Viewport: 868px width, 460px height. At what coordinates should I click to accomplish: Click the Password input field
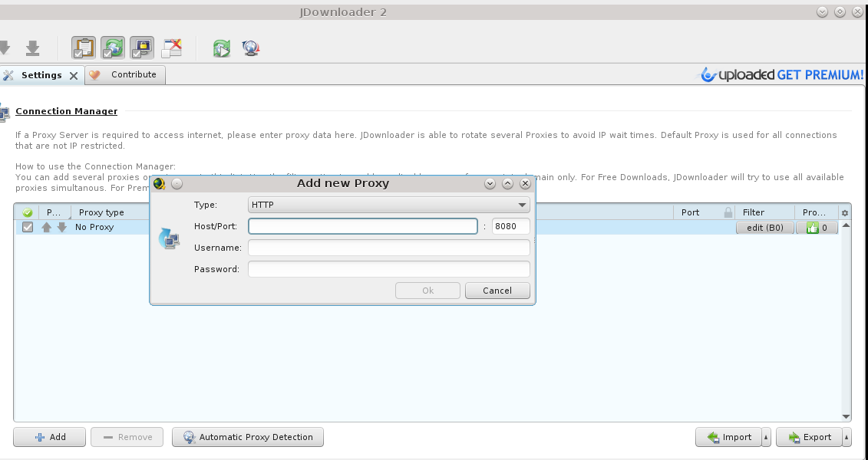click(x=388, y=269)
